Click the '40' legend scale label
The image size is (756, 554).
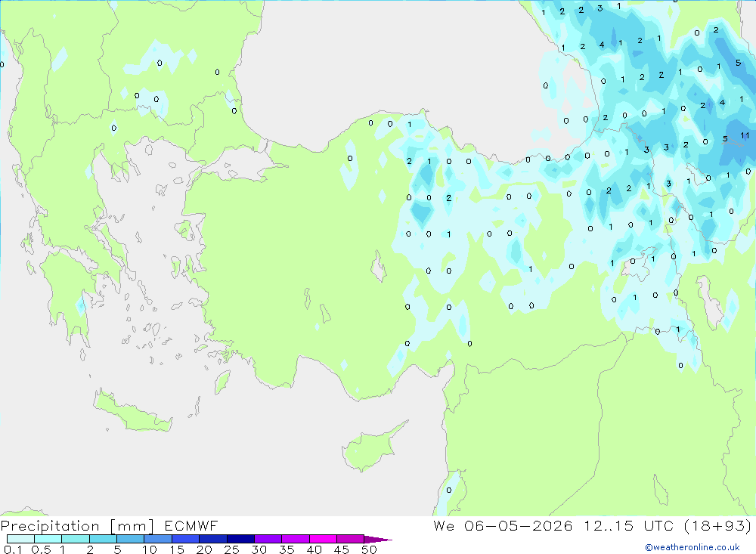click(314, 549)
